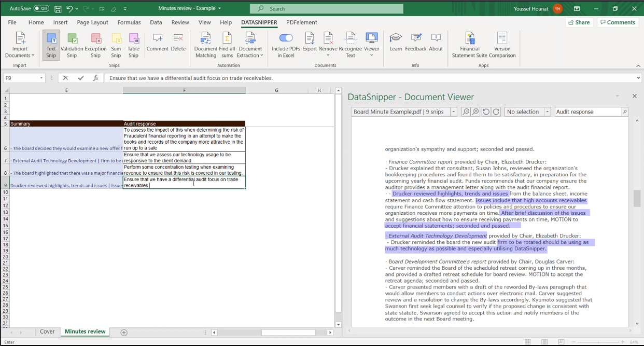Click the Insert Function fx button
644x346 pixels.
point(95,78)
